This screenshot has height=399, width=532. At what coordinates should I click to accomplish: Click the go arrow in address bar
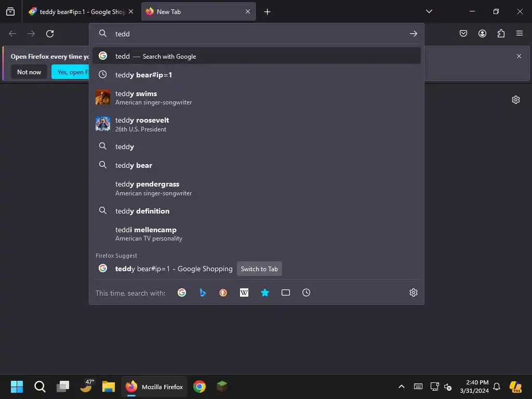[x=413, y=34]
